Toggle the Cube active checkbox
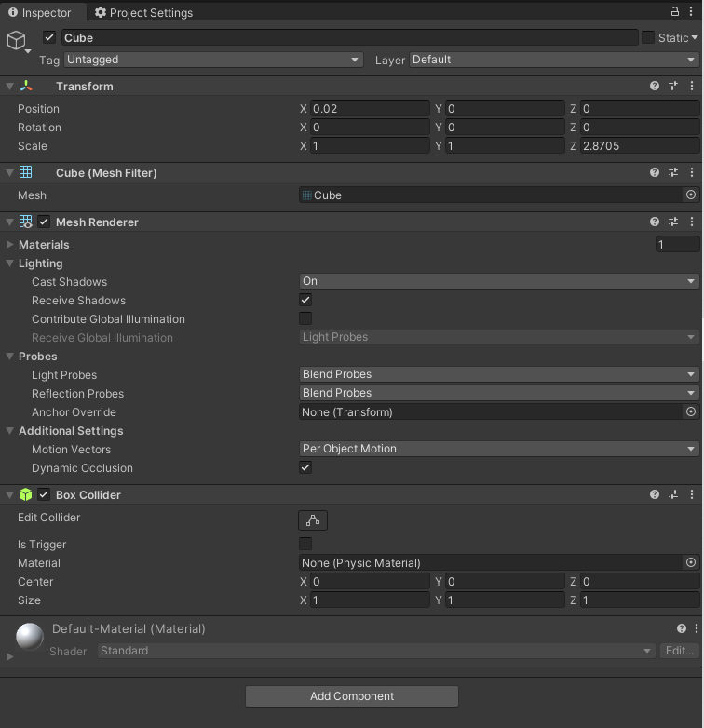This screenshot has width=704, height=728. click(49, 37)
